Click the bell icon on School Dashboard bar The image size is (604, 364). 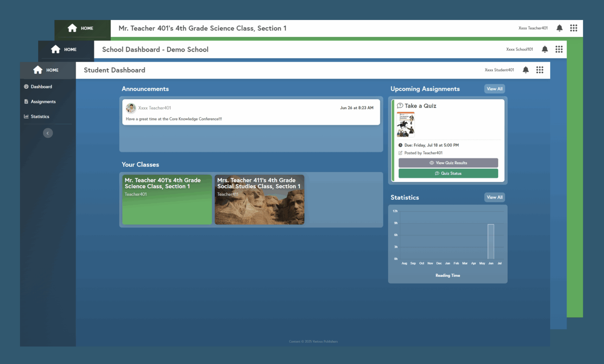point(545,49)
